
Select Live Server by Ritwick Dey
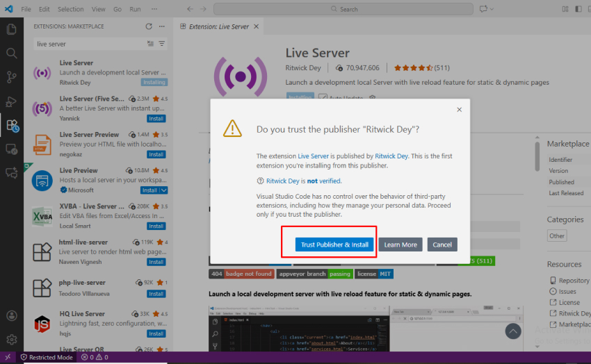[99, 73]
